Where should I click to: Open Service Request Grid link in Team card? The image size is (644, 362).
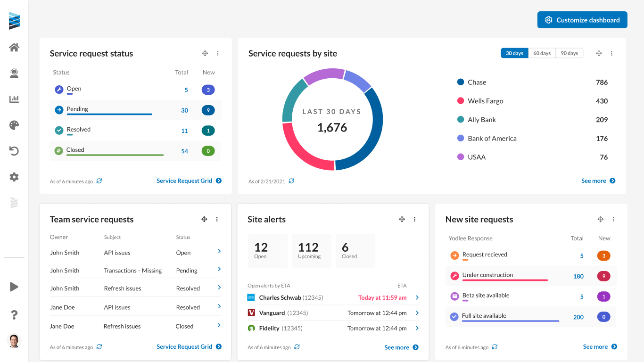[189, 346]
